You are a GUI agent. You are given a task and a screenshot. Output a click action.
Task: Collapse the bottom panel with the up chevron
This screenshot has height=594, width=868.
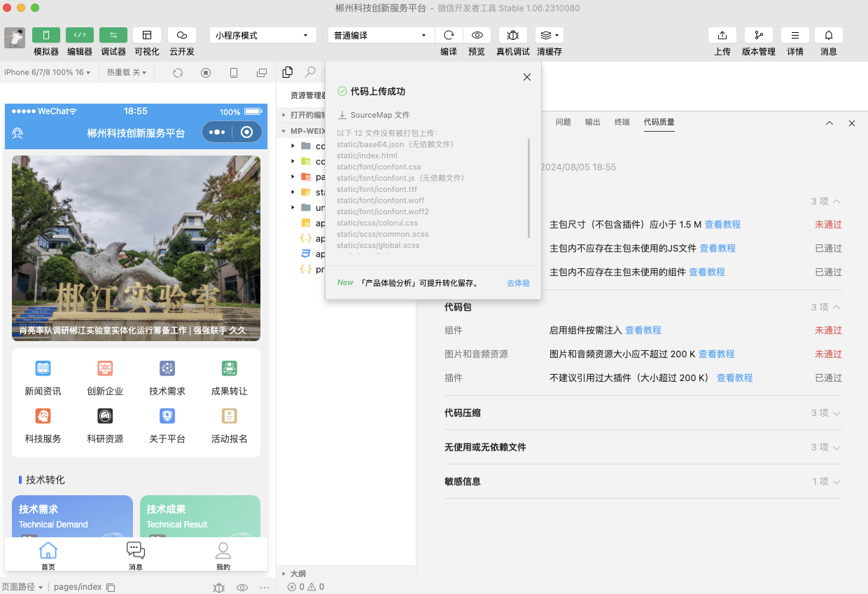tap(829, 123)
